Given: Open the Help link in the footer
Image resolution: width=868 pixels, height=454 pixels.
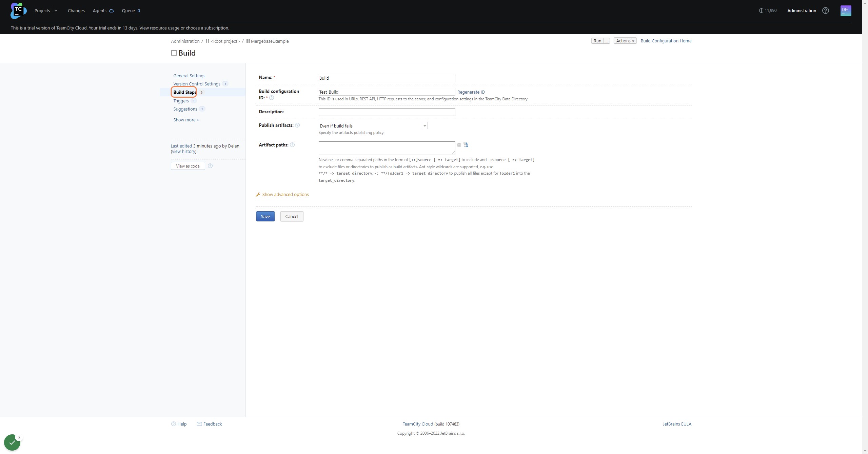Looking at the screenshot, I should 182,424.
